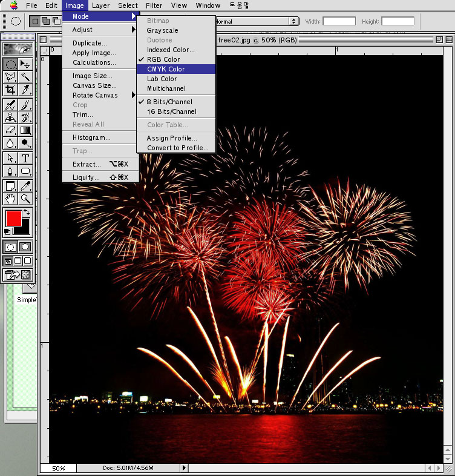The height and width of the screenshot is (476, 455).
Task: Select the Type tool
Action: (26, 158)
